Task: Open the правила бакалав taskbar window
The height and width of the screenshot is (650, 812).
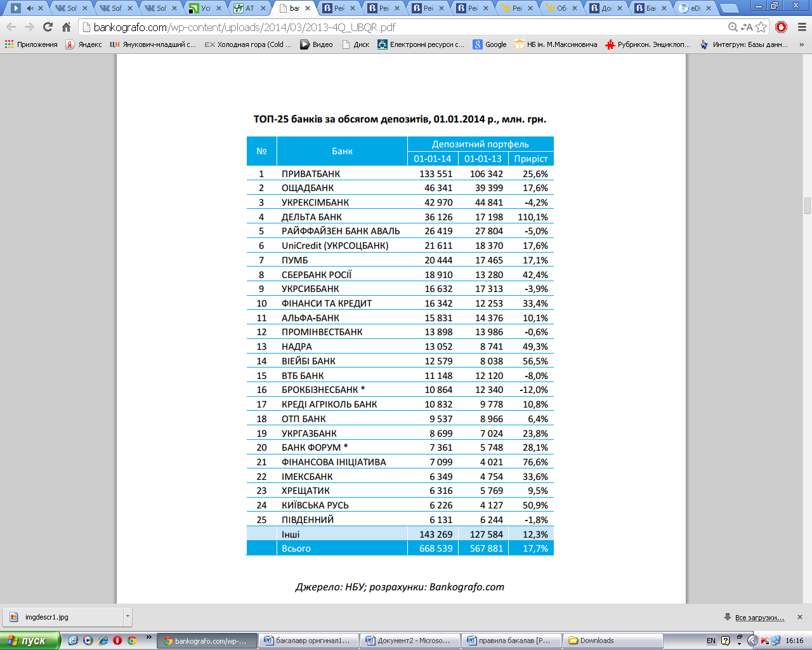Action: tap(512, 640)
